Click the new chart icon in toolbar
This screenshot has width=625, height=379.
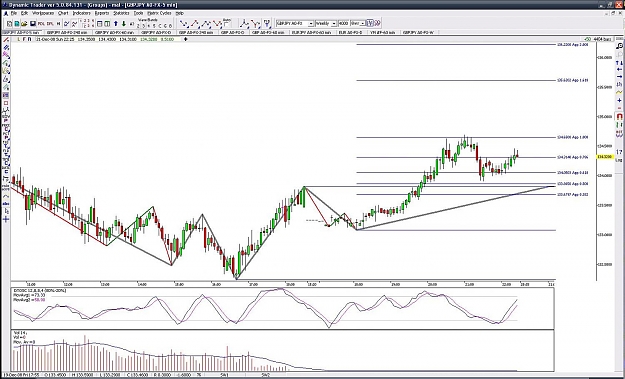click(x=10, y=24)
